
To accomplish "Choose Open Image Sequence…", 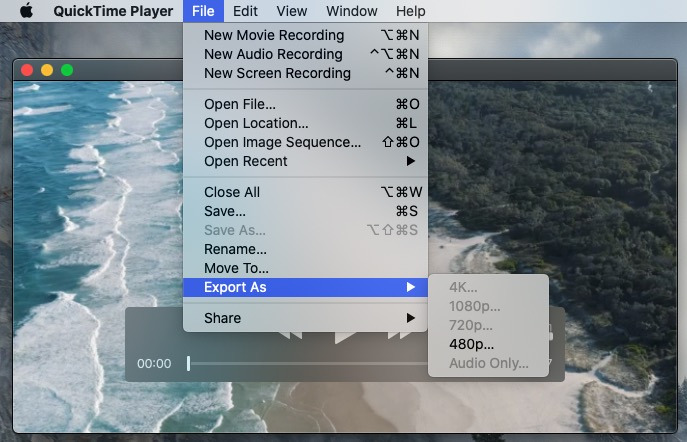I will pyautogui.click(x=305, y=142).
